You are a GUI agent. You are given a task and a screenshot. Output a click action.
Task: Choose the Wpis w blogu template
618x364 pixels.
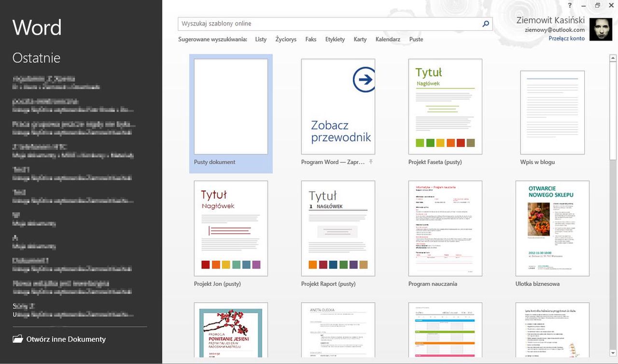click(x=552, y=113)
